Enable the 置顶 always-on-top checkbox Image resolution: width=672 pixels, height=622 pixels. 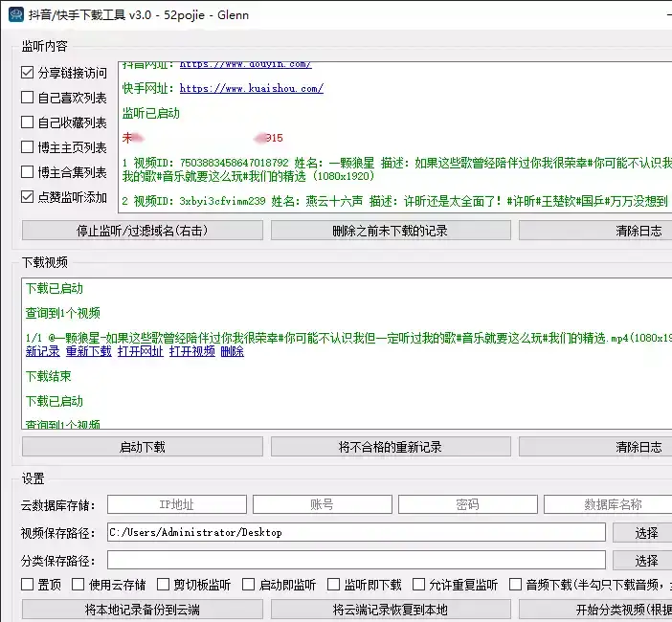tap(28, 585)
